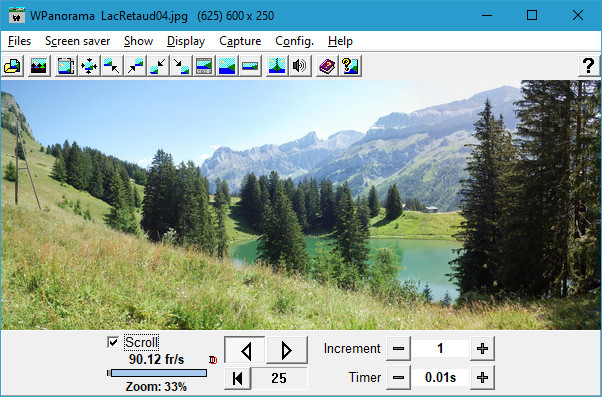Click the WPanorama app icon in title bar
602x397 pixels.
(17, 15)
